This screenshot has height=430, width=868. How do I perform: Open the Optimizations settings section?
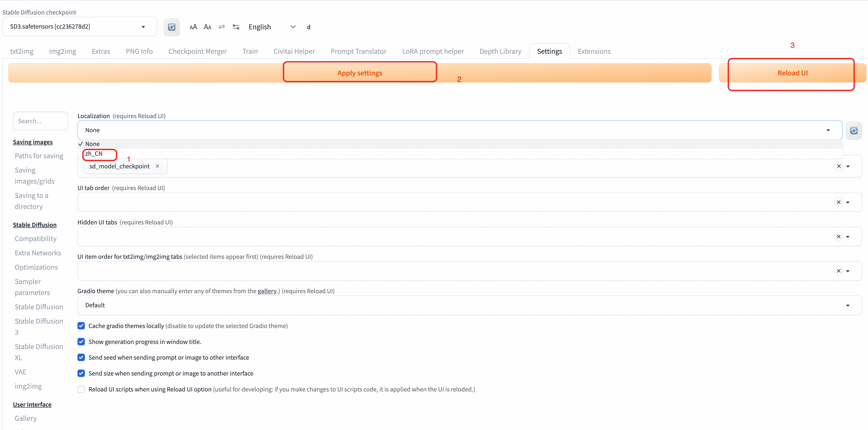click(x=36, y=267)
